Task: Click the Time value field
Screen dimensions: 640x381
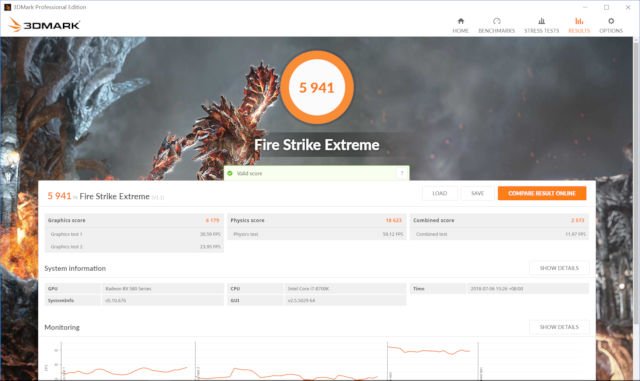Action: click(527, 288)
